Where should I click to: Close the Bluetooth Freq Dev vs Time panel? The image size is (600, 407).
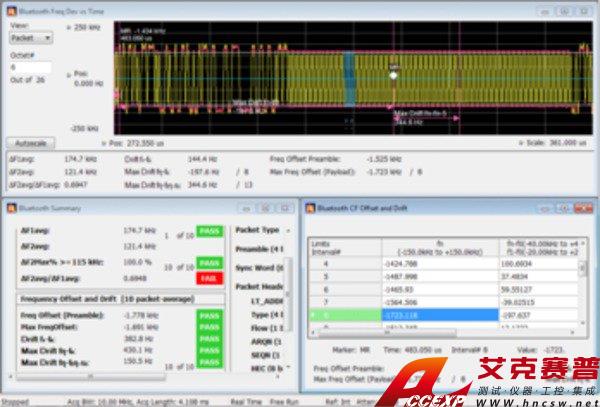click(x=583, y=9)
